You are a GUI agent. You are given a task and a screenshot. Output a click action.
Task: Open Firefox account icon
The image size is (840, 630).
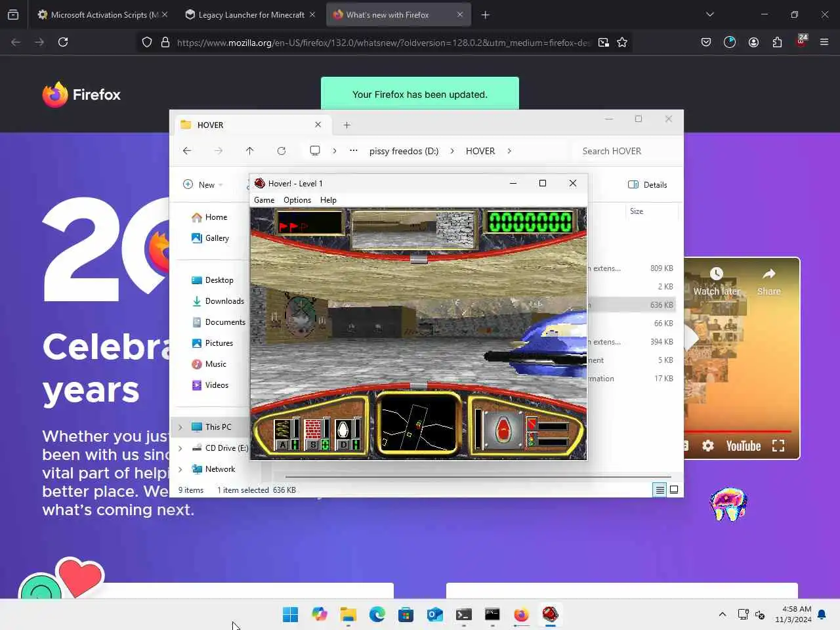tap(753, 42)
